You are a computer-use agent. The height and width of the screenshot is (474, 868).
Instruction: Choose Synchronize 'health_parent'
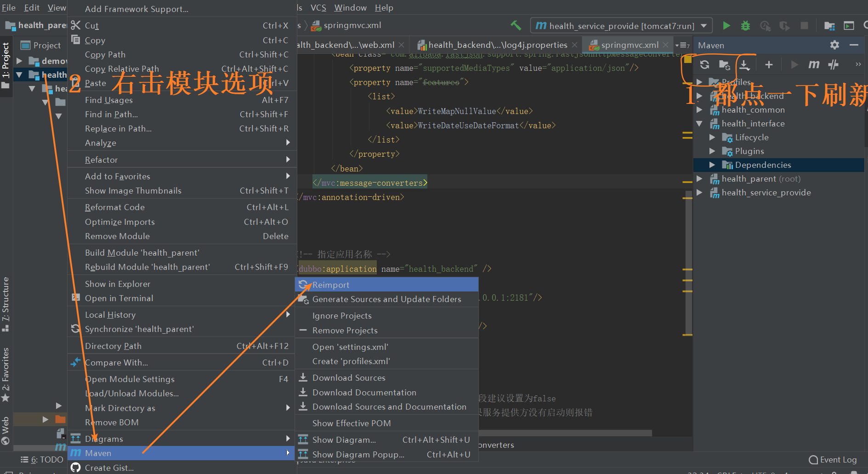point(181,329)
